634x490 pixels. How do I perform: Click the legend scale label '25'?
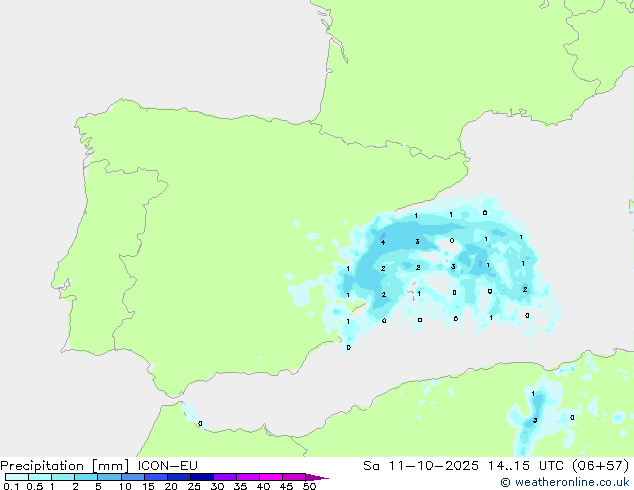tap(194, 486)
